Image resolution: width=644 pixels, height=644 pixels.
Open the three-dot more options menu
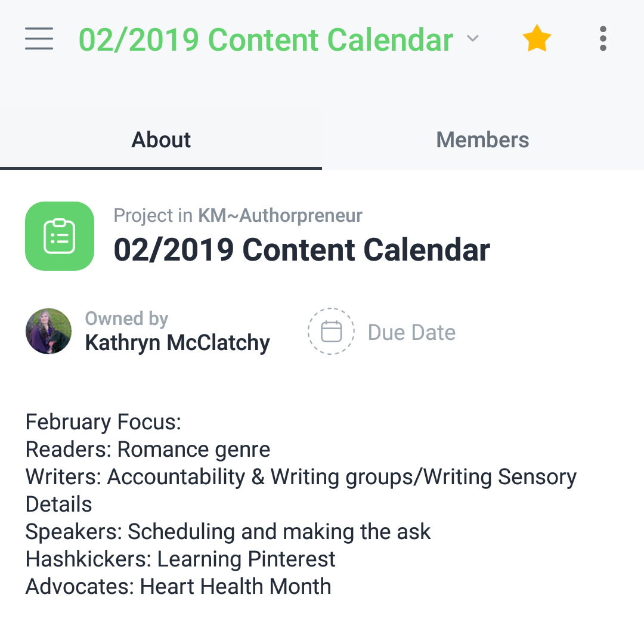tap(603, 39)
